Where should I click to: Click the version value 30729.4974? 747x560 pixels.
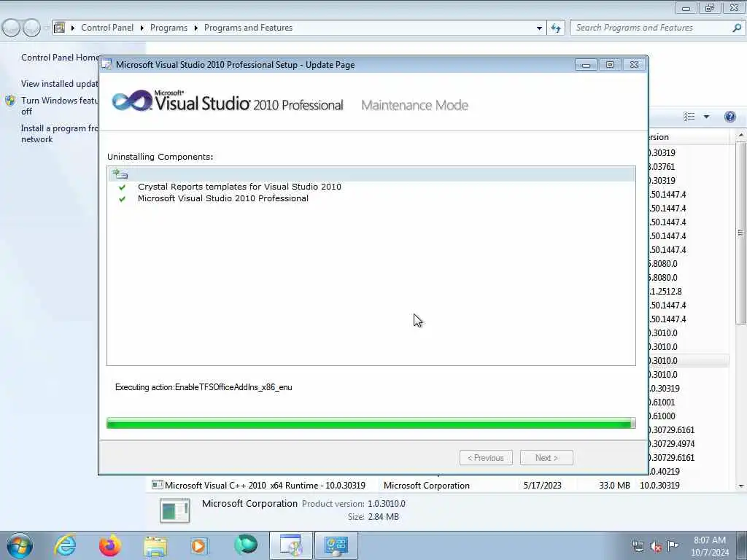[x=672, y=444]
